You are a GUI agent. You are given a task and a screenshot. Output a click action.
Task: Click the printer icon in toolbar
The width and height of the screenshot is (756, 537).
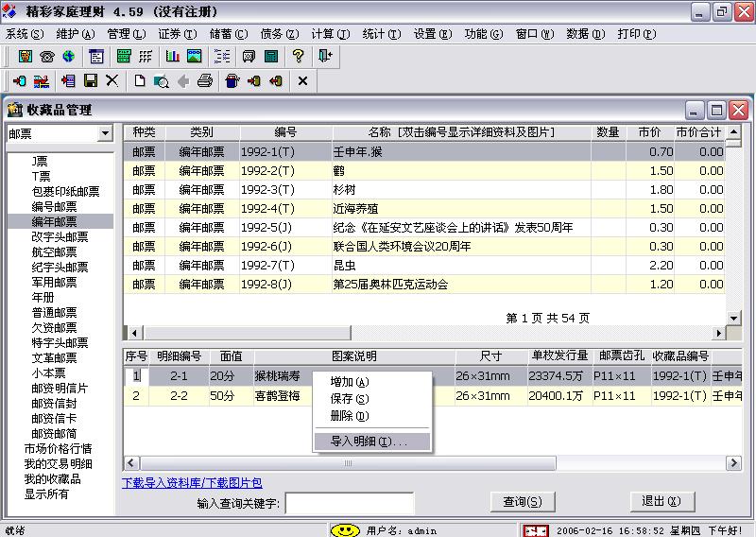[204, 81]
